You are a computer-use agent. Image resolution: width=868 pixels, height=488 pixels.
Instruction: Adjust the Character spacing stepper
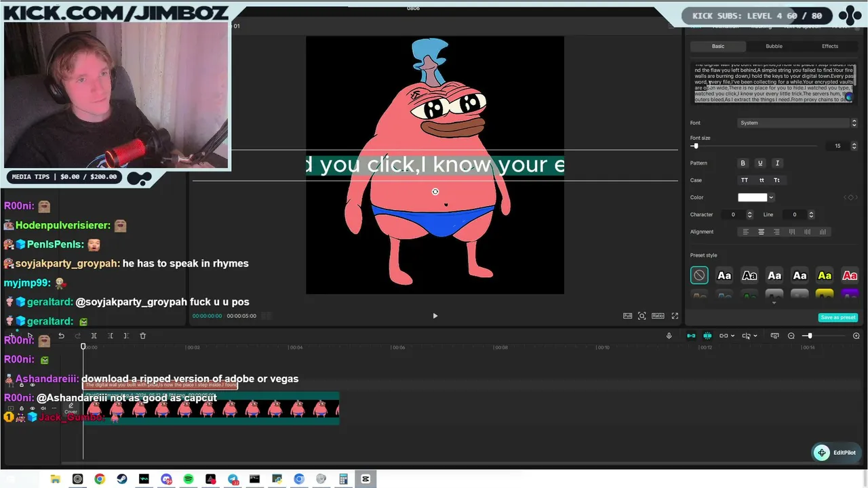pos(749,215)
